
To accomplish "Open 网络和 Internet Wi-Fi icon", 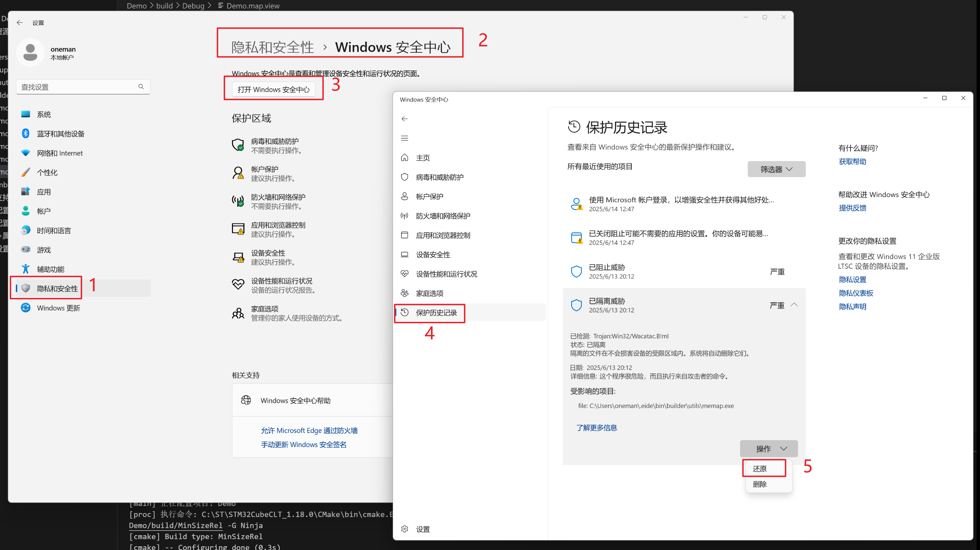I will [26, 153].
